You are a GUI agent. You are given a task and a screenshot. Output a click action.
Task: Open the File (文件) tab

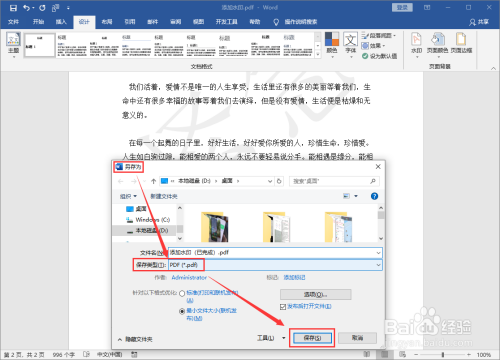[13, 22]
